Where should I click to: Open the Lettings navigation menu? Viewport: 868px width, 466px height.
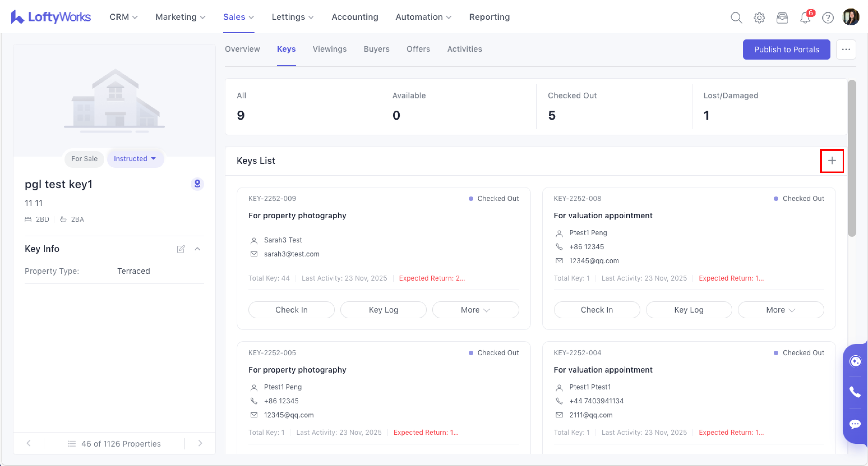coord(292,17)
